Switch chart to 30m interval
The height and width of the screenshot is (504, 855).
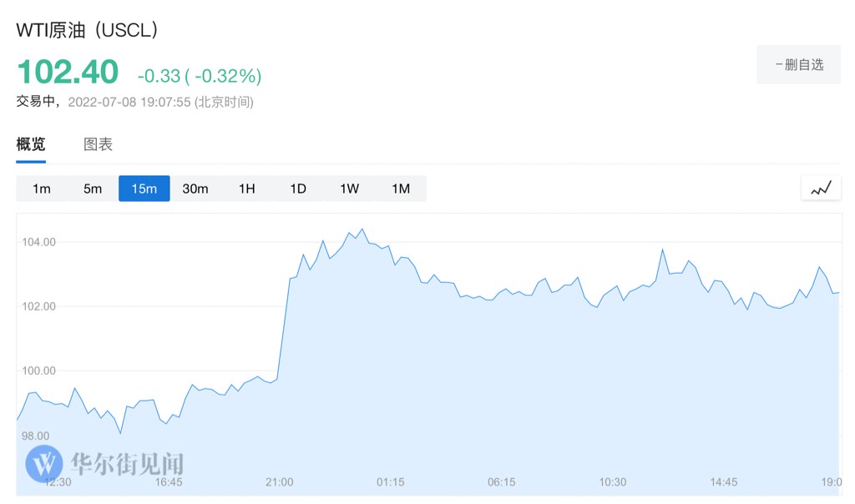[x=195, y=189]
